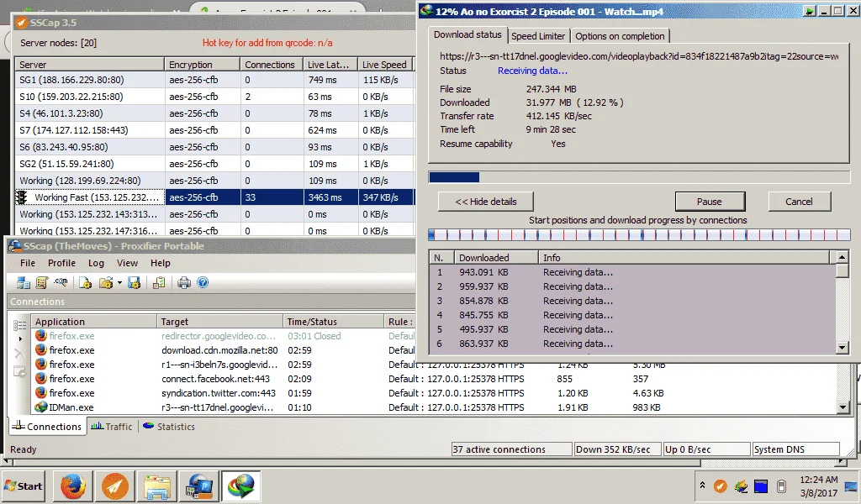Click the Open Profile folder icon
The image size is (861, 504).
(x=105, y=282)
